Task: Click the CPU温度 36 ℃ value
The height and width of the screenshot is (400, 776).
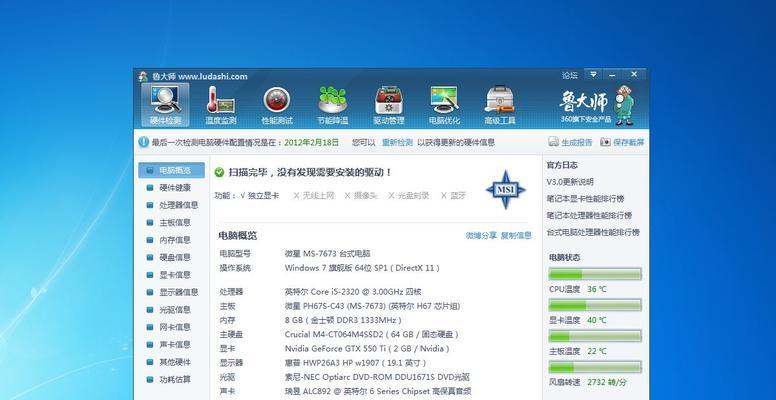Action: point(597,289)
